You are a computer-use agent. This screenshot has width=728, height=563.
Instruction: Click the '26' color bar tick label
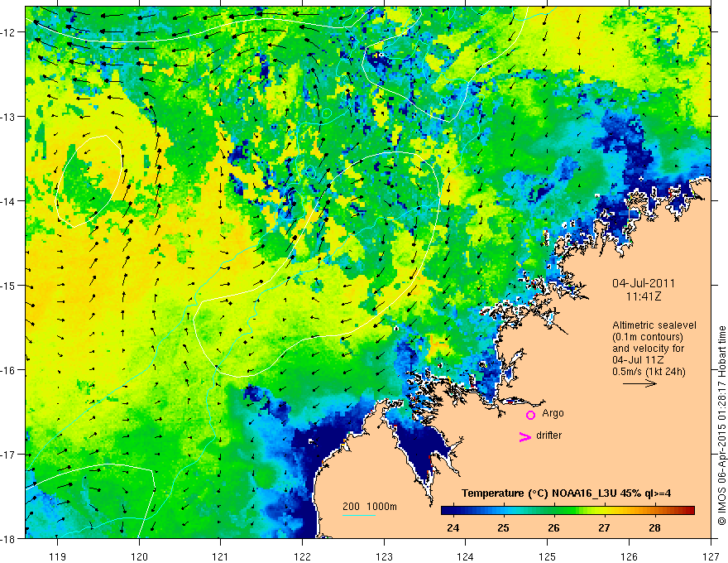click(x=553, y=528)
